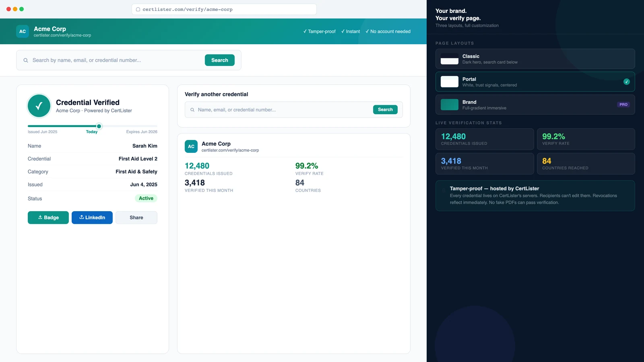Viewport: 644px width, 362px height.
Task: Click the "No account needed" header text
Action: coord(388,31)
